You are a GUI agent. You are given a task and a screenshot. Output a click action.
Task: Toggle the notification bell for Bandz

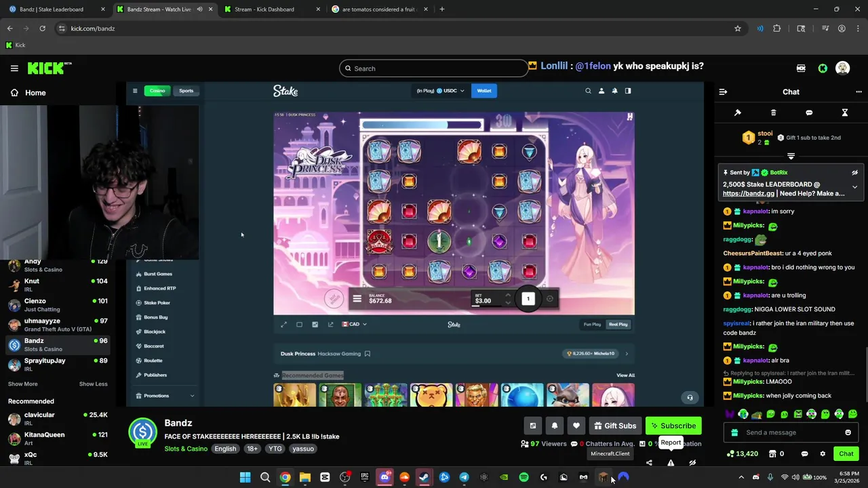(x=555, y=426)
